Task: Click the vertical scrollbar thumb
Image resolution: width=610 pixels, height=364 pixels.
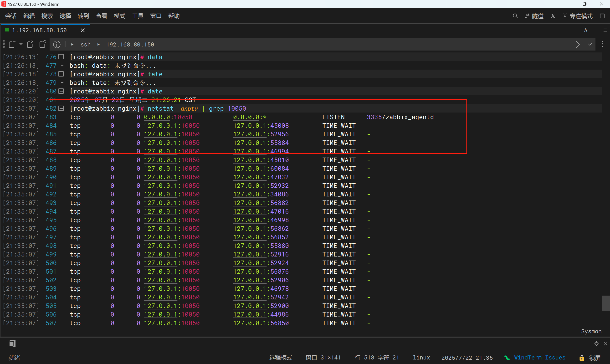Action: pyautogui.click(x=606, y=303)
